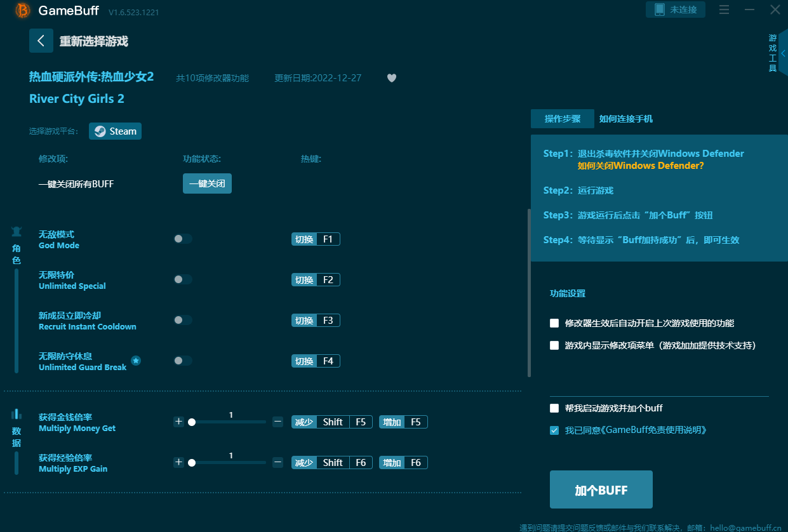This screenshot has height=532, width=788.
Task: Click Shift F6 decrease hotkey for EXP
Action: [x=332, y=463]
